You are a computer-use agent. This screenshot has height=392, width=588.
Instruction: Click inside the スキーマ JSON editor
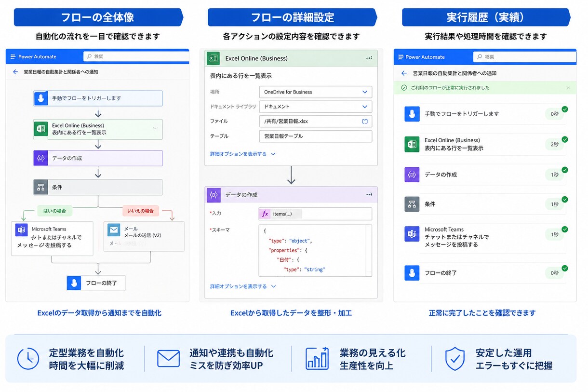(x=316, y=251)
